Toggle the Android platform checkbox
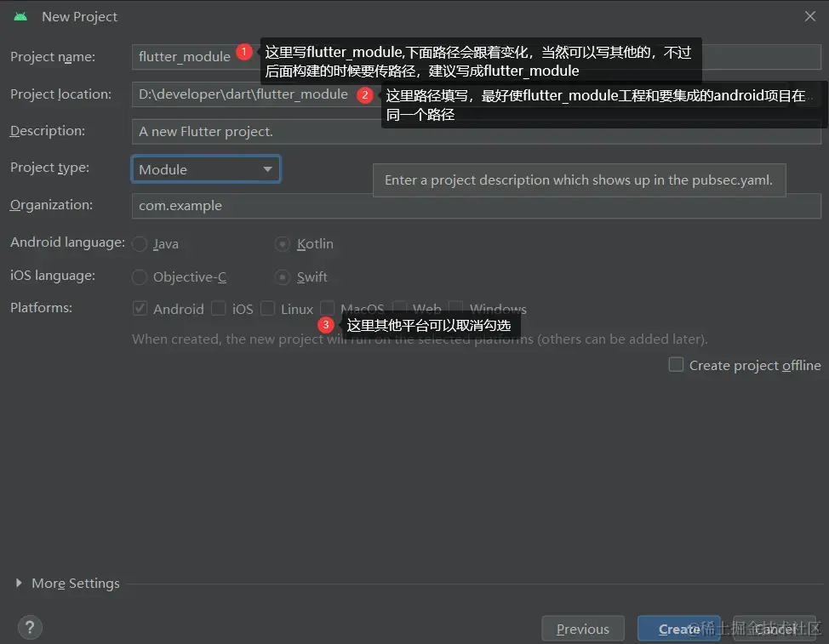829x644 pixels. point(140,308)
